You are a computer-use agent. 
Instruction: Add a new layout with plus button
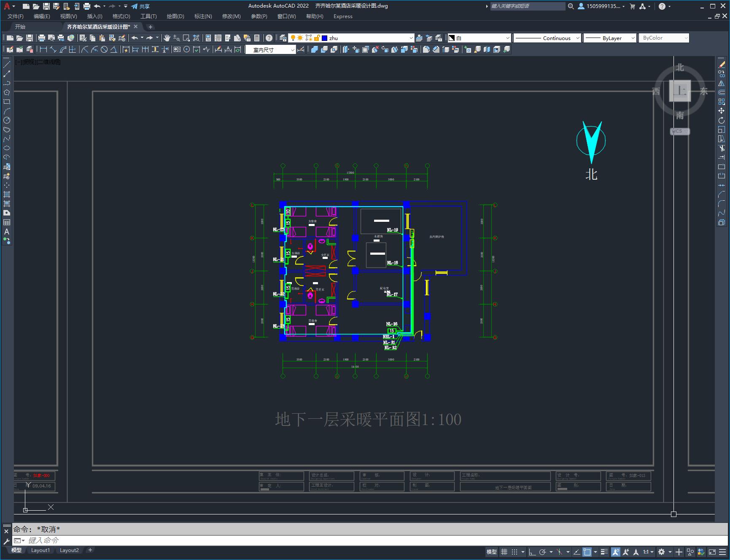pos(90,550)
